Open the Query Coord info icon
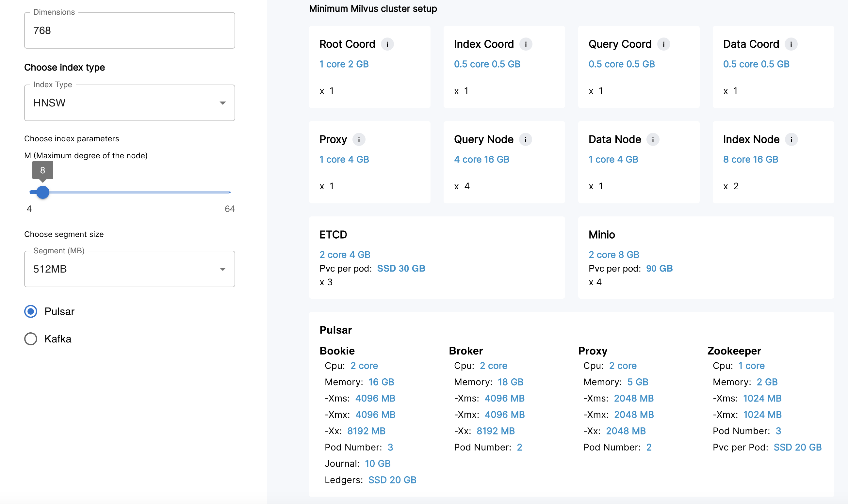This screenshot has width=848, height=504. pyautogui.click(x=663, y=44)
